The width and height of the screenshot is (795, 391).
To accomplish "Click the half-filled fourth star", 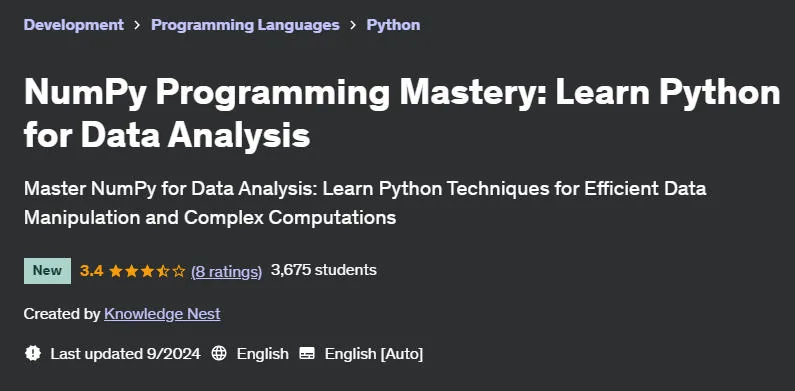I will 163,271.
